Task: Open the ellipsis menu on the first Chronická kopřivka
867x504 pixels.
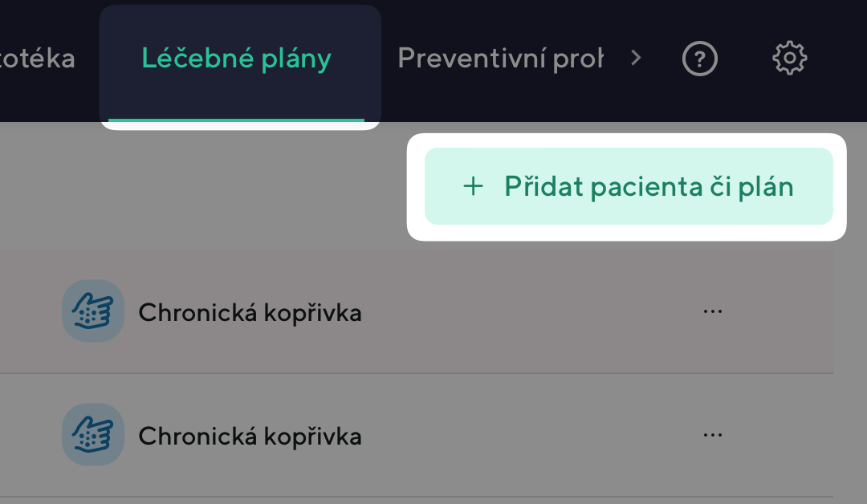Action: click(713, 311)
